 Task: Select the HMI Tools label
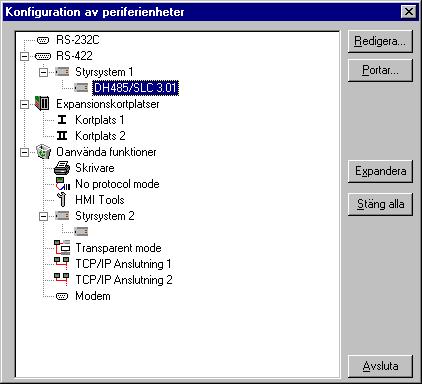100,200
